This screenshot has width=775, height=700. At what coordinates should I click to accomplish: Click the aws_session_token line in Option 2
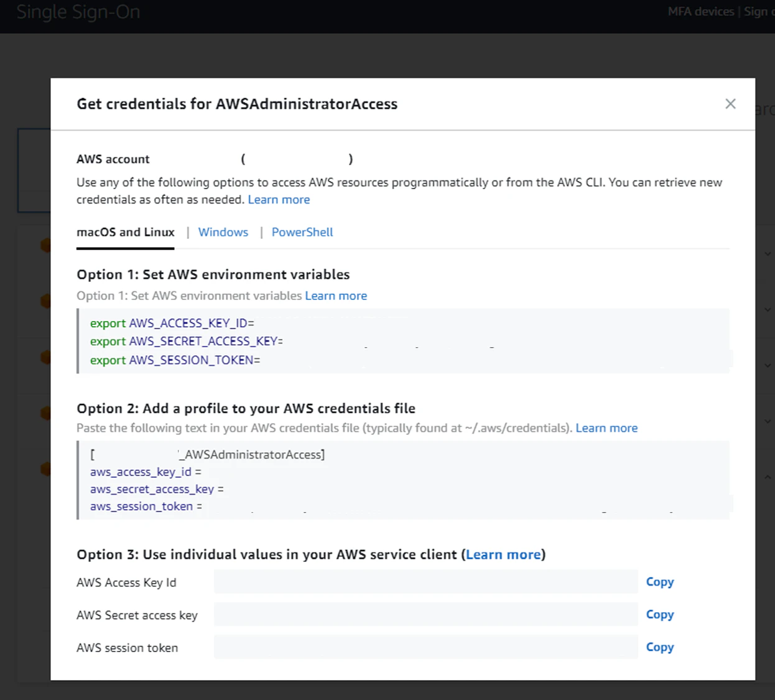(146, 506)
